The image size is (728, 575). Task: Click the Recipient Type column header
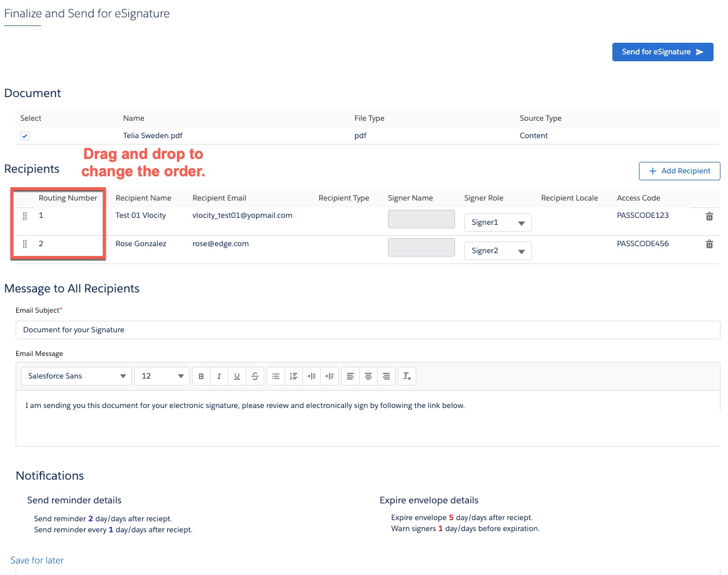(343, 198)
